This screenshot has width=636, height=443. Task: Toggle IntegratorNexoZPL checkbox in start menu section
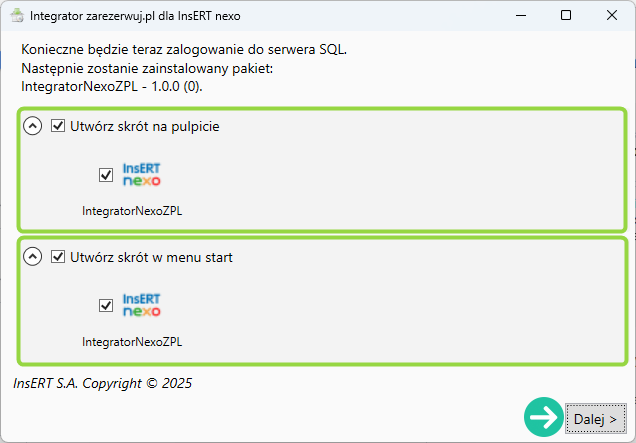click(106, 306)
